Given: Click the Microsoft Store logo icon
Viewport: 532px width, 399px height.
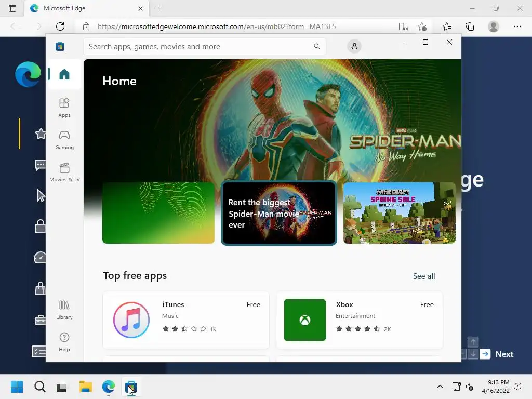Looking at the screenshot, I should pyautogui.click(x=60, y=46).
